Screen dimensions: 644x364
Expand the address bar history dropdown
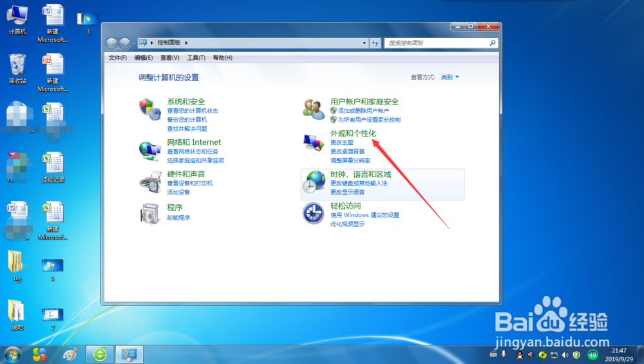[365, 43]
